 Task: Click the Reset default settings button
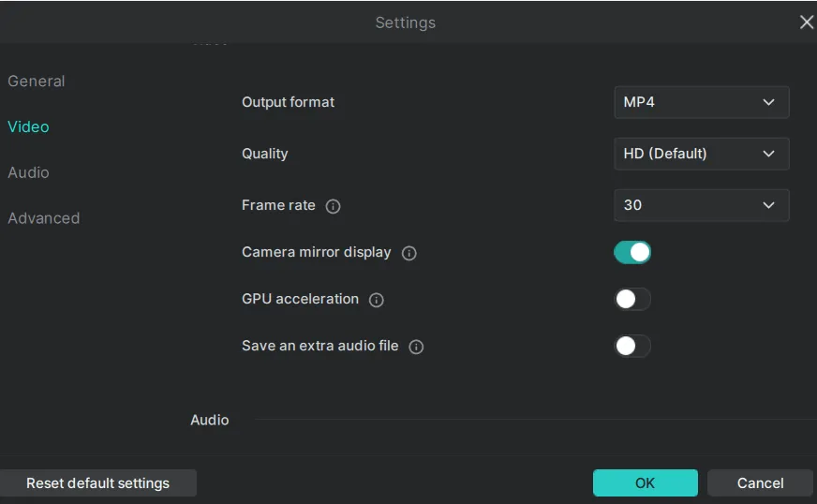(97, 483)
